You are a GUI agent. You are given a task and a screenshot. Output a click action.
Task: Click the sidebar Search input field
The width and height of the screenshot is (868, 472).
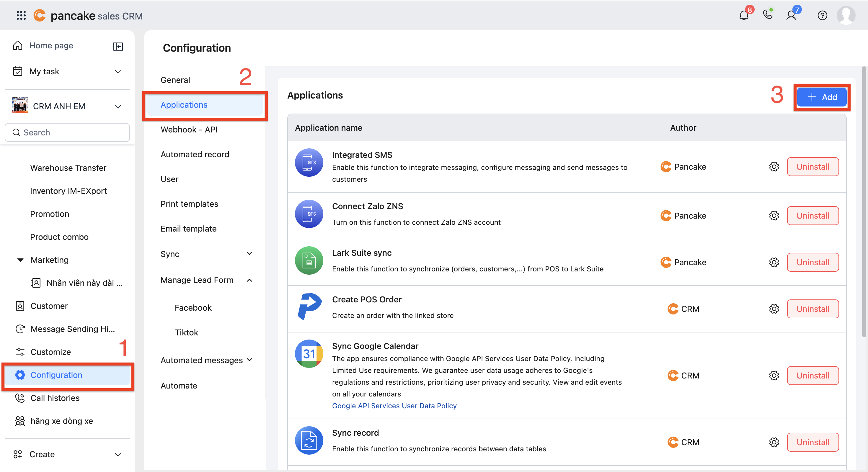pos(67,132)
